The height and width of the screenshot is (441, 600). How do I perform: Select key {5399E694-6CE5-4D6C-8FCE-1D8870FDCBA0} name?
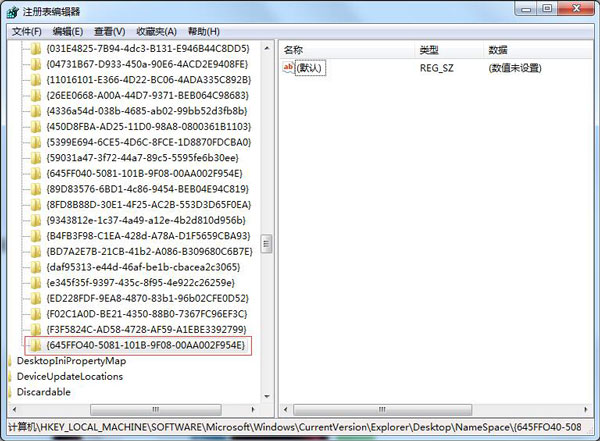click(148, 142)
